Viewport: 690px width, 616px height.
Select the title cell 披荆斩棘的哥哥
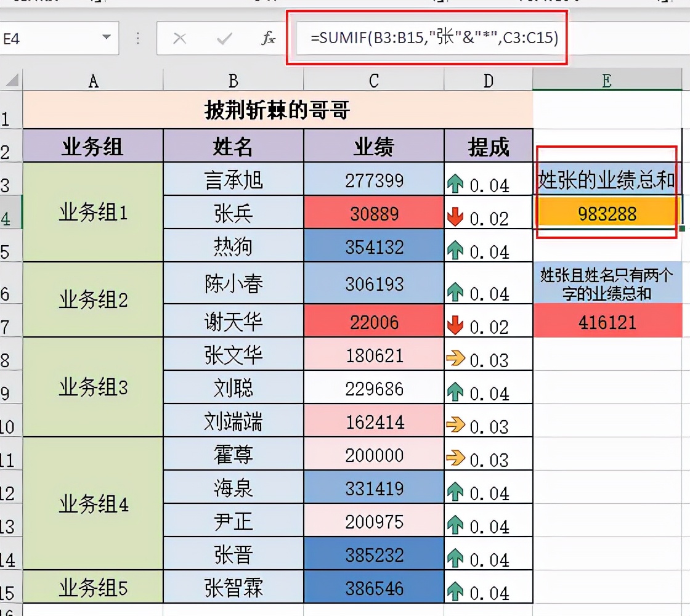(x=278, y=110)
